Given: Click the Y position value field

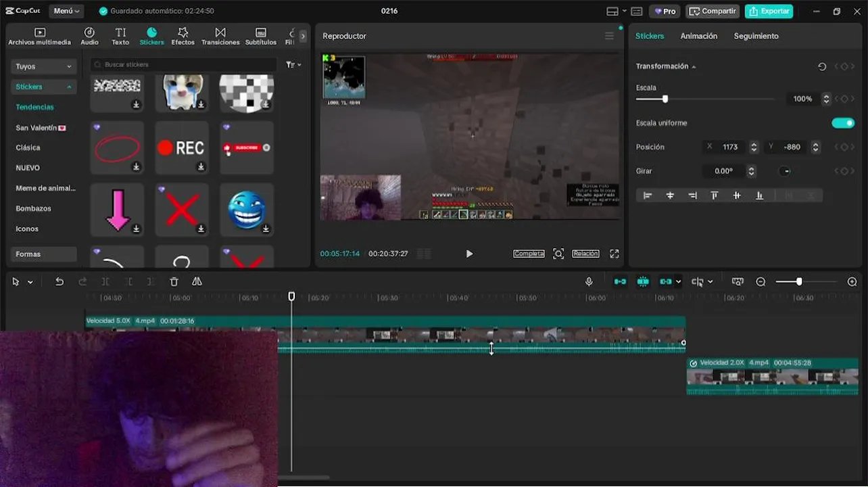Looking at the screenshot, I should (x=793, y=147).
